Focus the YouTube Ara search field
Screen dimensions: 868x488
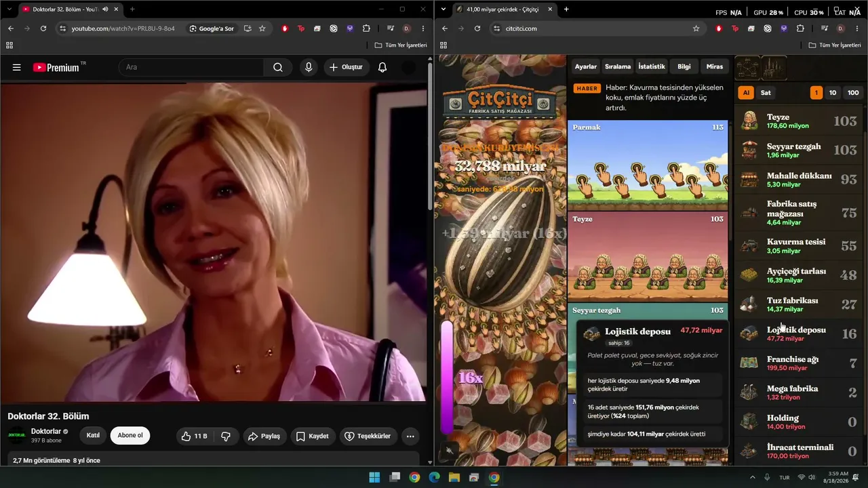(191, 67)
